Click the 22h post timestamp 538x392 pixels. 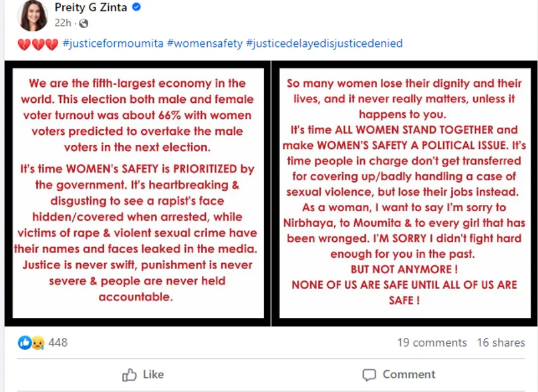coord(63,23)
